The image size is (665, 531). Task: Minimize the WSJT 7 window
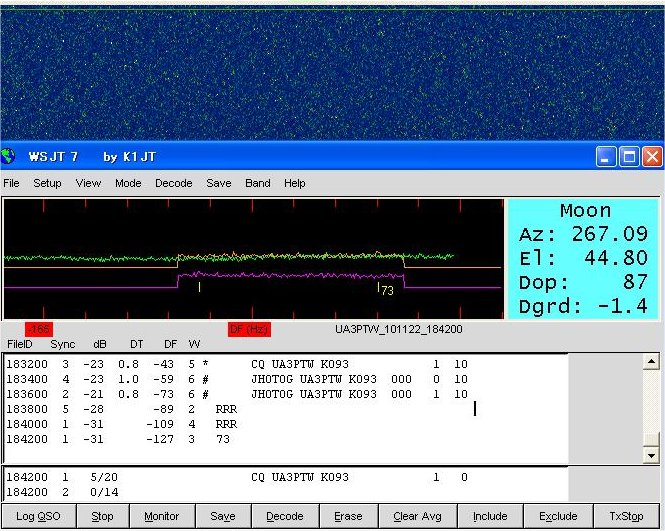(x=606, y=157)
